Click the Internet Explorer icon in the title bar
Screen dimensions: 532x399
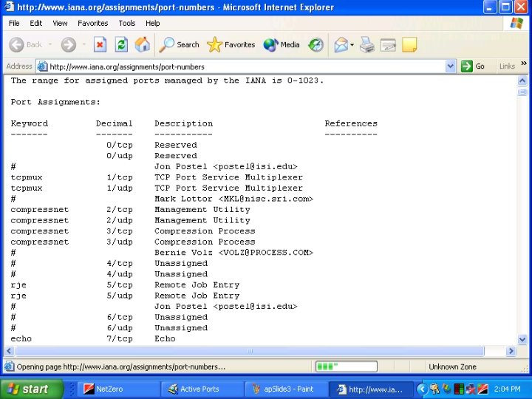pyautogui.click(x=9, y=7)
